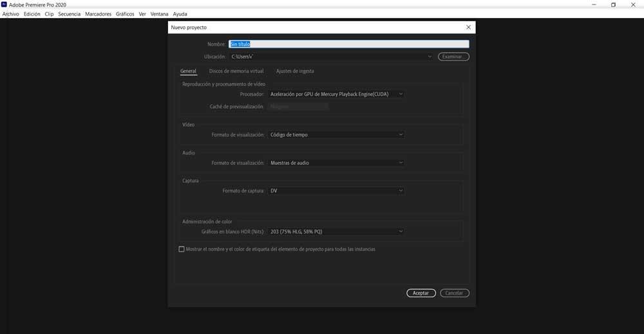Click the Adobe Premiere Pro app icon in title bar

point(4,5)
